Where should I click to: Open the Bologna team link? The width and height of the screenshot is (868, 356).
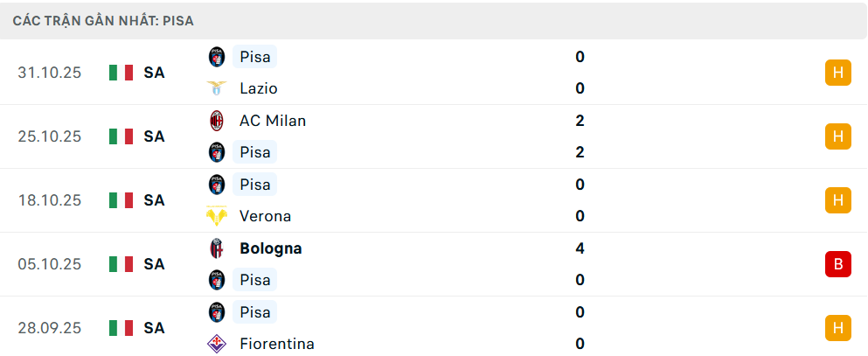(270, 248)
